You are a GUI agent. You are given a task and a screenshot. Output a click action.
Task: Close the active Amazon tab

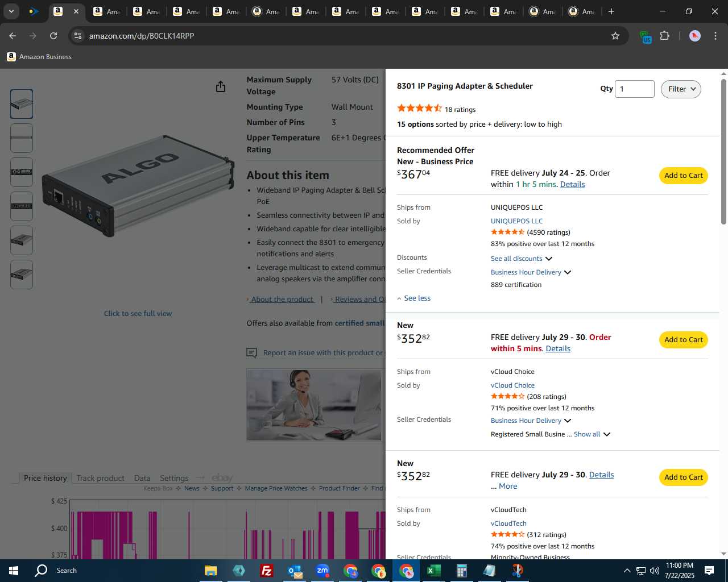76,11
